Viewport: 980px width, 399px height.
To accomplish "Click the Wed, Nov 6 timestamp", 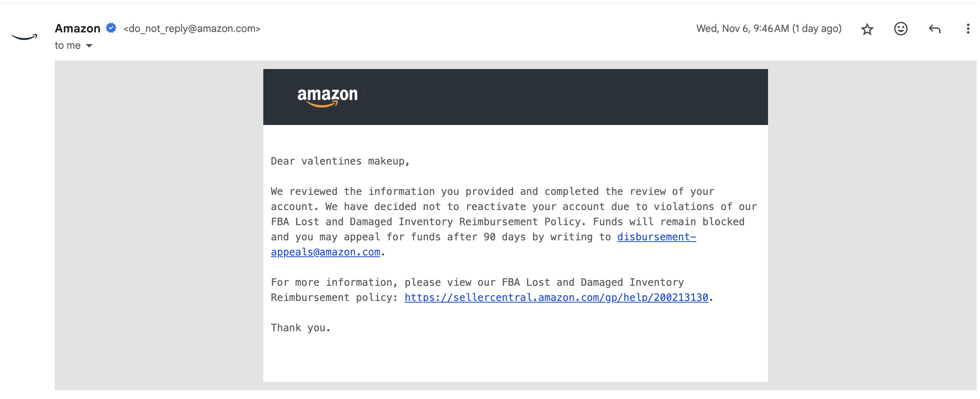I will click(x=769, y=29).
